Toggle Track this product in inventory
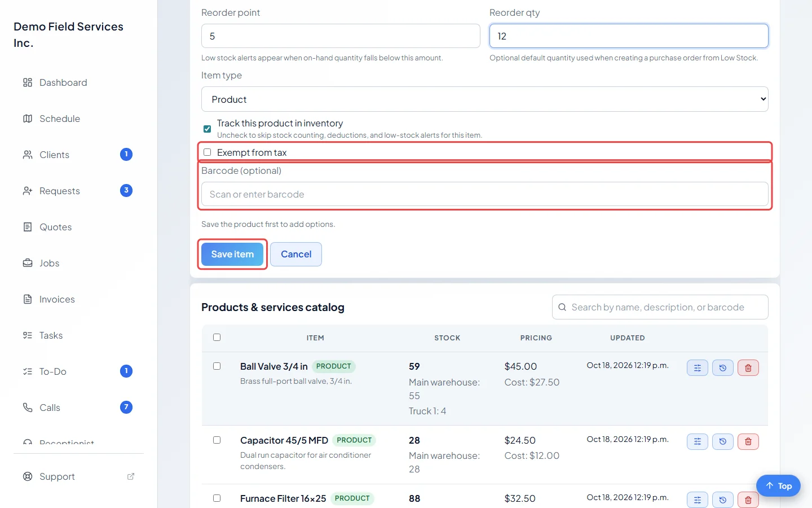 [207, 129]
